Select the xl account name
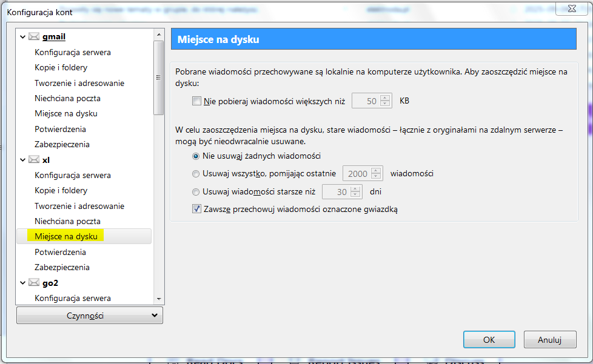 [x=45, y=160]
